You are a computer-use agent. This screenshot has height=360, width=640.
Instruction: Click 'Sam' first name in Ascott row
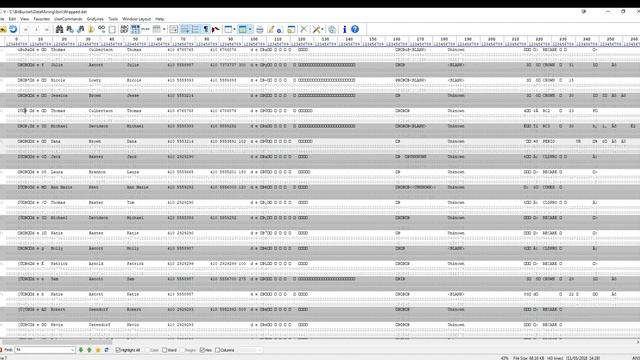coord(54,279)
